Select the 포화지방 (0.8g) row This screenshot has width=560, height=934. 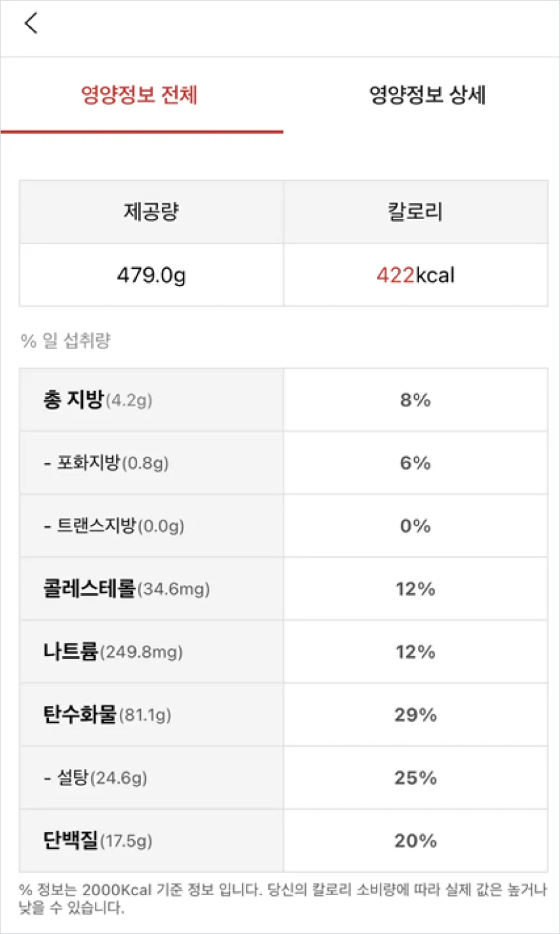(284, 463)
